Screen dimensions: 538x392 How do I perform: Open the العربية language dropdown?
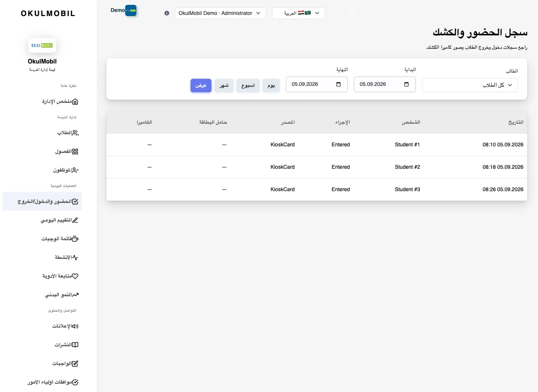tap(299, 13)
